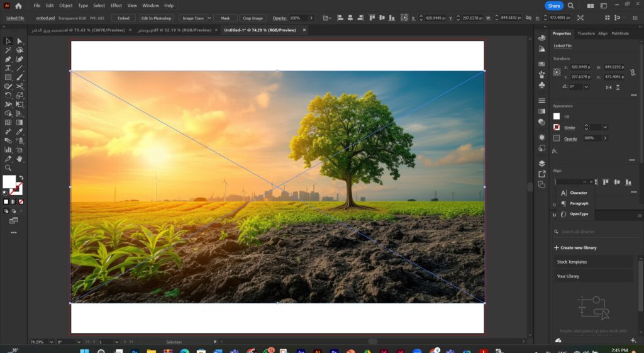Screen dimensions: 644x353
Task: Select the Eyedropper tool
Action: coord(19,132)
